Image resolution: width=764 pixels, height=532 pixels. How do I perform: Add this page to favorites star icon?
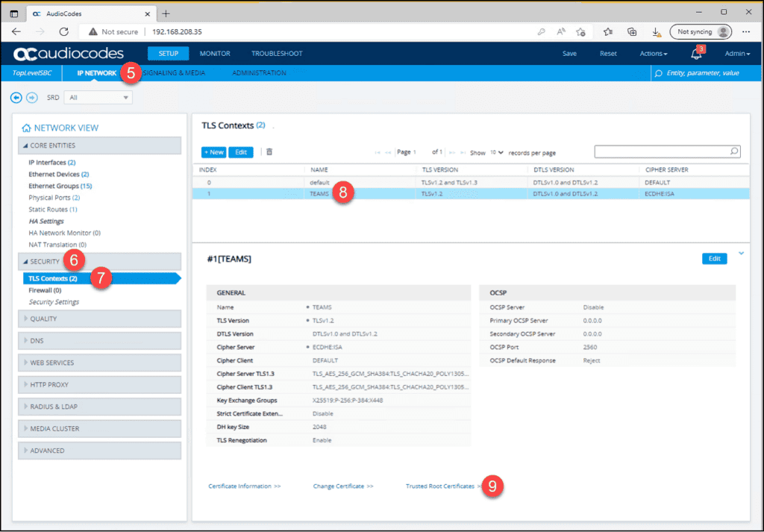pyautogui.click(x=580, y=31)
